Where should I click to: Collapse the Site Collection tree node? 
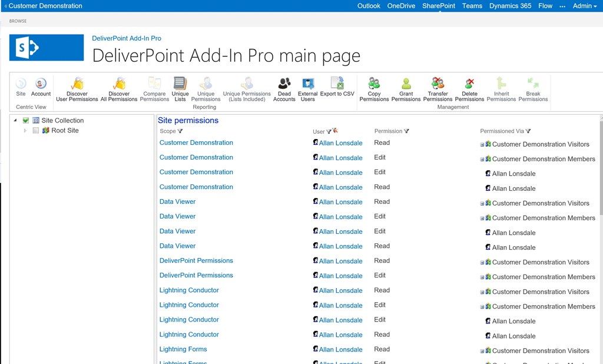coord(15,120)
